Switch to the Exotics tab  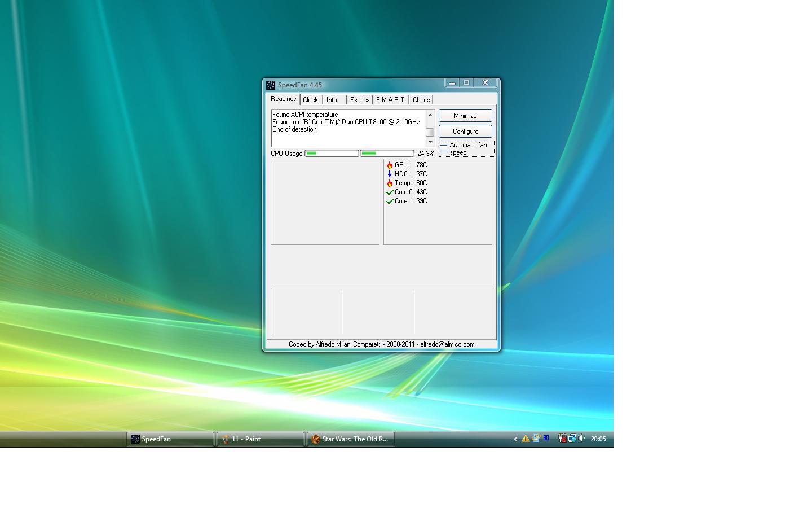360,100
